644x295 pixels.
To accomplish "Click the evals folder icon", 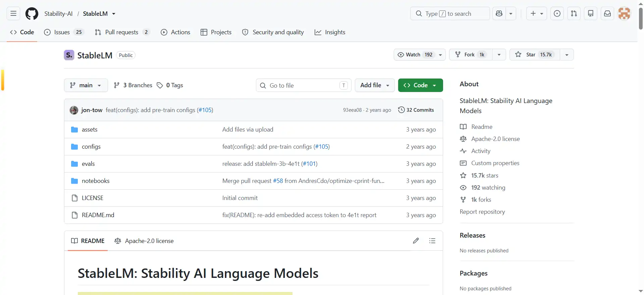I will click(74, 164).
